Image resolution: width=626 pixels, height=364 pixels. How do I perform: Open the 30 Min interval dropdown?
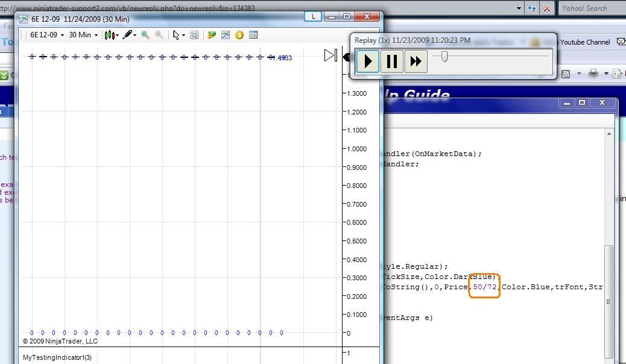[x=83, y=35]
